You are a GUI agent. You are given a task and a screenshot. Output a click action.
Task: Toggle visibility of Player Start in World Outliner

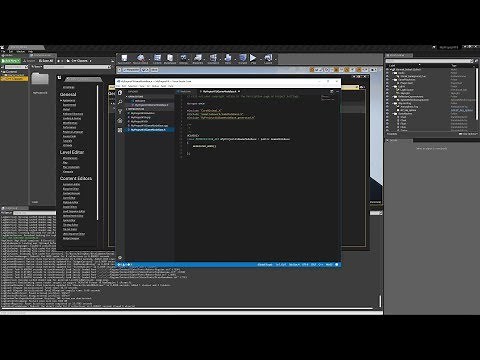click(387, 83)
